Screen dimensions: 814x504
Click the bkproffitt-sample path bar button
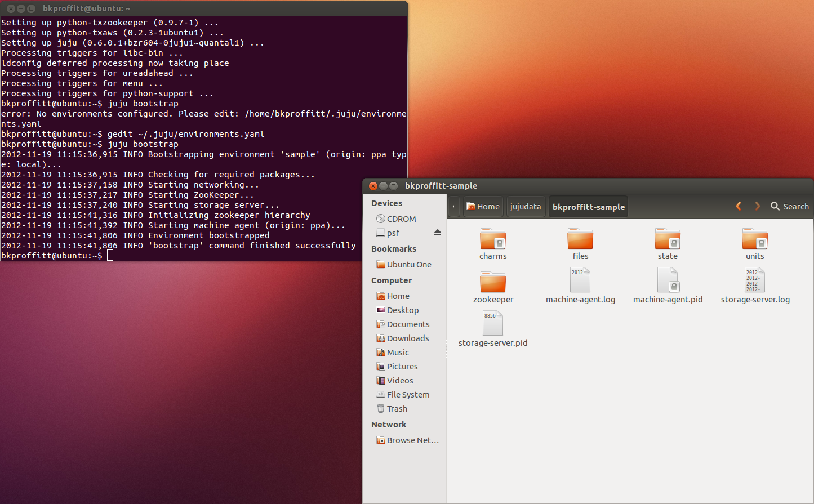click(589, 207)
